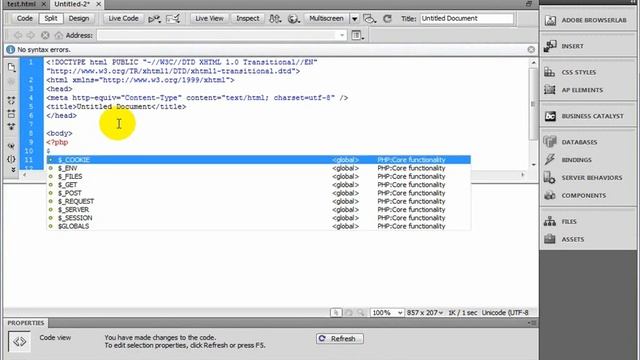This screenshot has height=360, width=640.
Task: Click Check Browser Compatibility icon
Action: pos(173,19)
